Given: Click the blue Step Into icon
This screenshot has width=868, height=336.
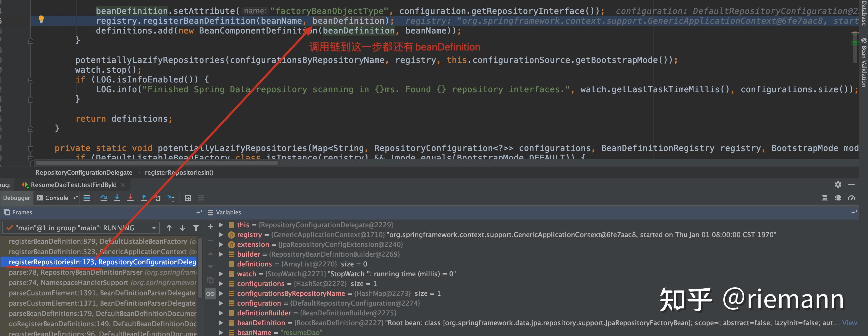Looking at the screenshot, I should click(x=117, y=198).
